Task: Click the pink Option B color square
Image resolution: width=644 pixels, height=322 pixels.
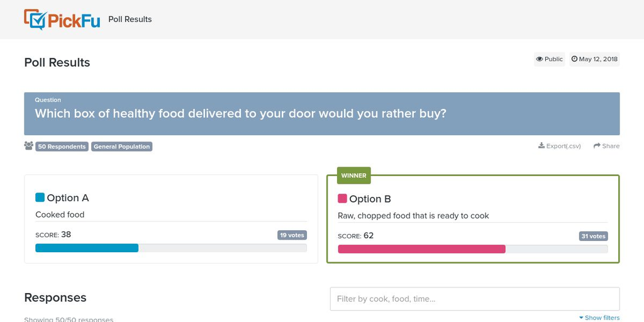Action: pyautogui.click(x=342, y=199)
